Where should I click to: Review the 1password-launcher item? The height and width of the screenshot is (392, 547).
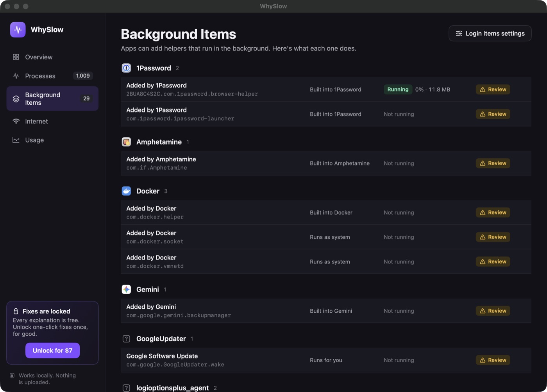coord(493,114)
